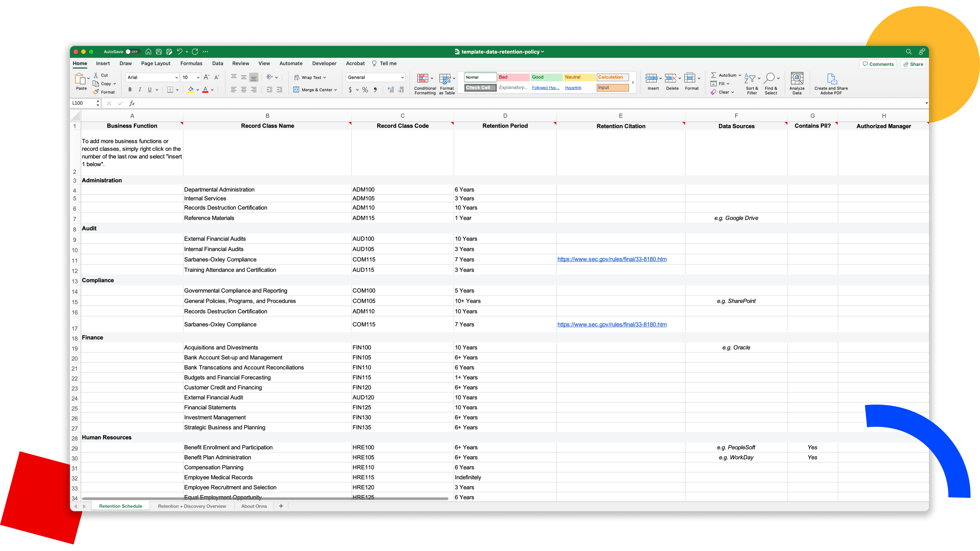
Task: Open the About Onna sheet tab
Action: 254,506
